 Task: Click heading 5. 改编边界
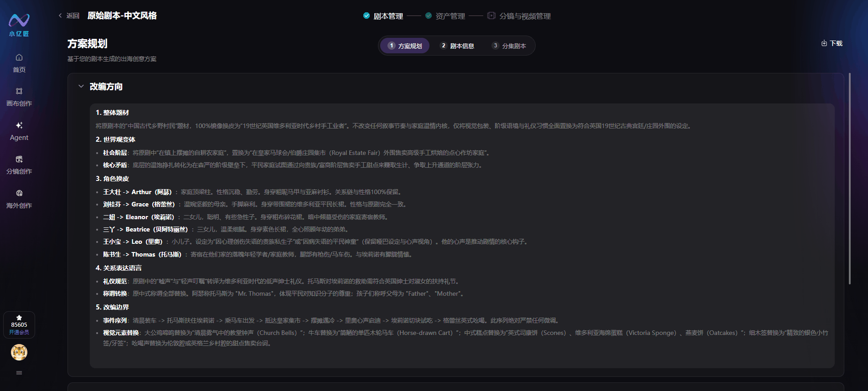[112, 307]
